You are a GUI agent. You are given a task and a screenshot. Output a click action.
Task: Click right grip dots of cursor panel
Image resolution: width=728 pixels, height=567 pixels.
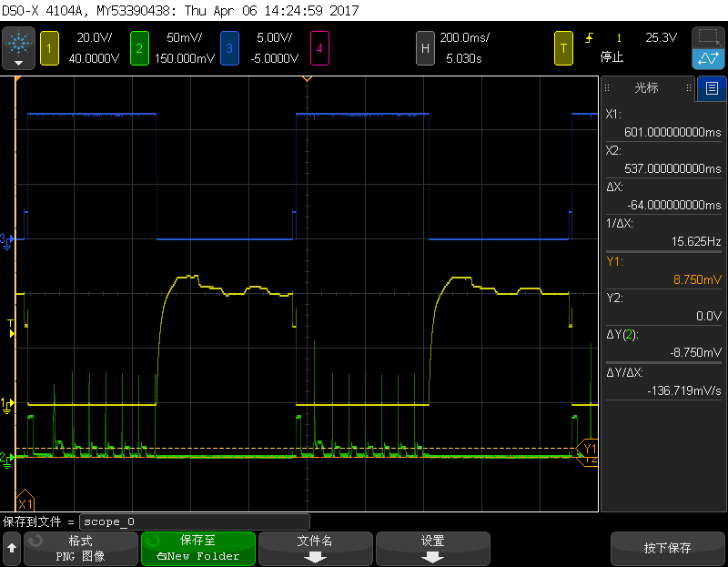pyautogui.click(x=689, y=87)
